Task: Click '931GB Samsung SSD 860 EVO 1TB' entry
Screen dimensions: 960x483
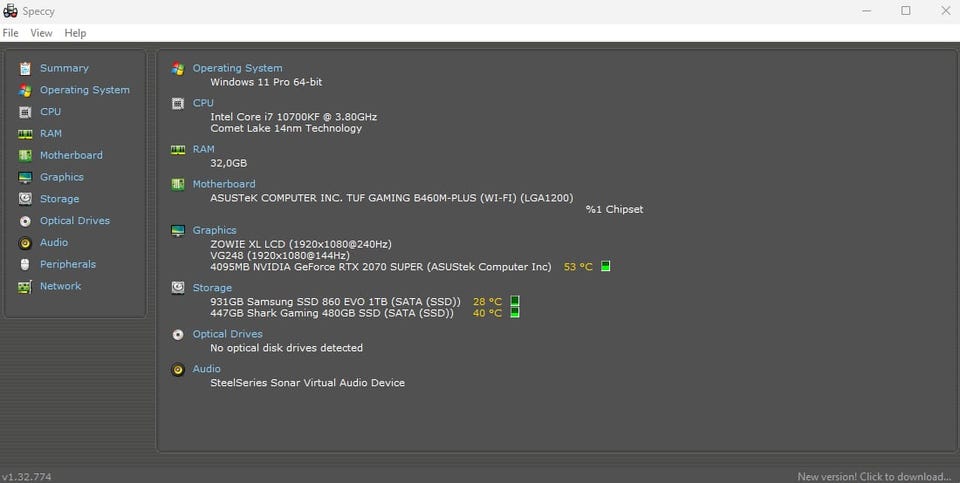Action: [336, 302]
